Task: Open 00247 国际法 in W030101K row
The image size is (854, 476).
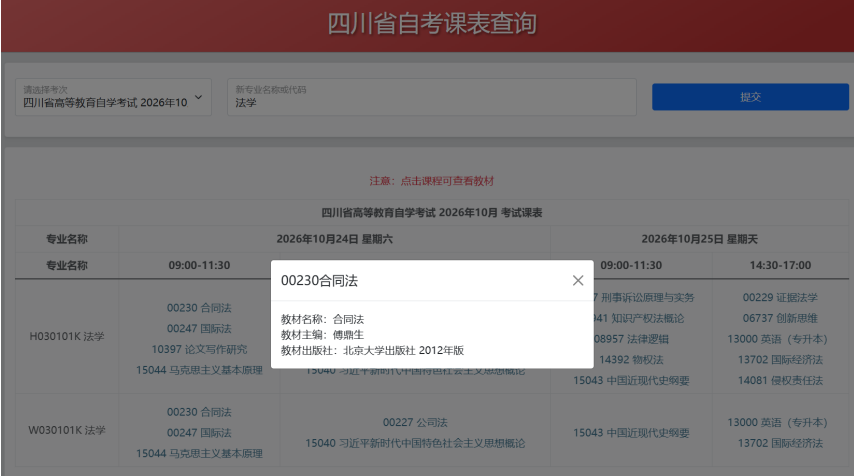Action: tap(199, 432)
